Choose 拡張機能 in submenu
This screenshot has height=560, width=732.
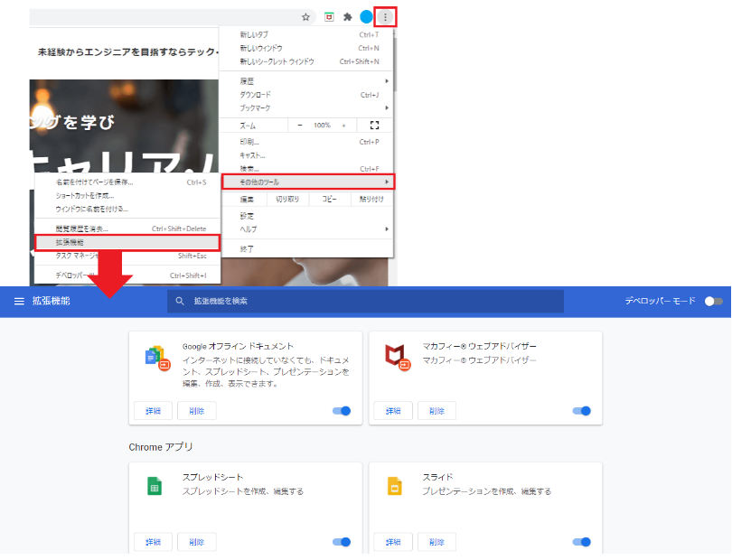pos(127,242)
